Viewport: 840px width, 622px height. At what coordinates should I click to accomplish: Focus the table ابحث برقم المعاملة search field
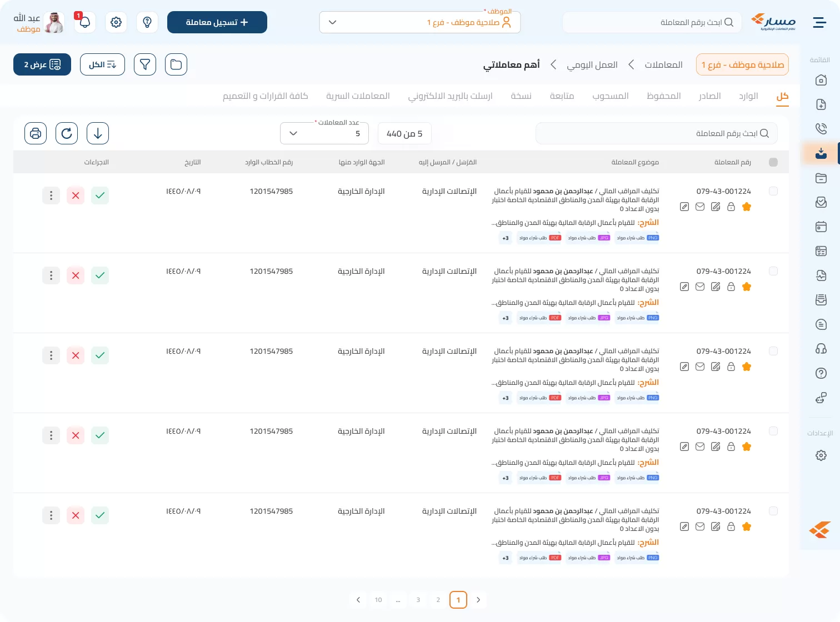(x=657, y=133)
